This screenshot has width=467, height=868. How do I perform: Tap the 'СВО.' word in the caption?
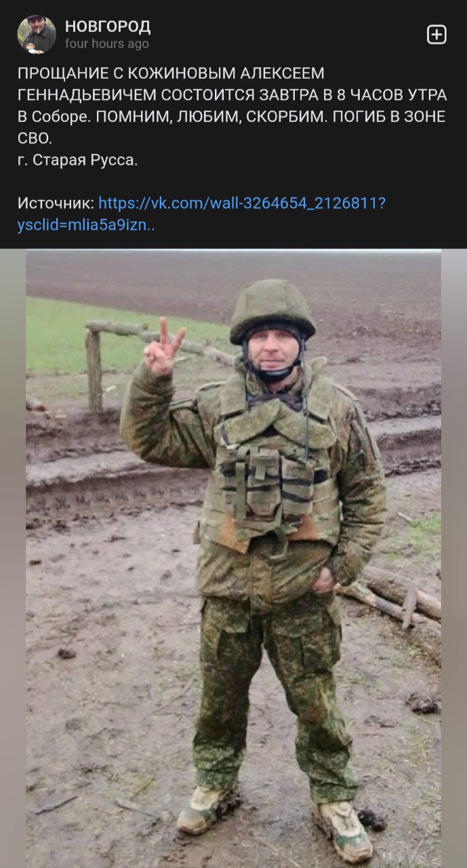click(35, 138)
